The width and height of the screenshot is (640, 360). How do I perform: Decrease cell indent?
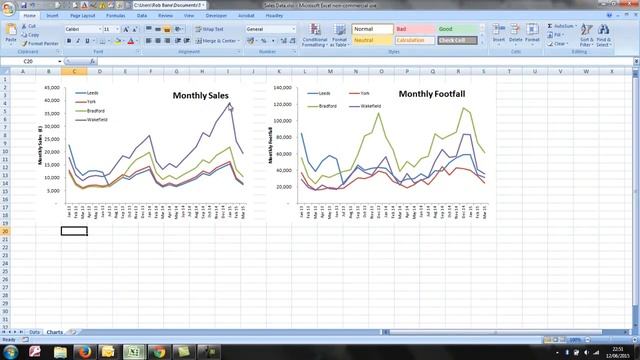[x=178, y=41]
